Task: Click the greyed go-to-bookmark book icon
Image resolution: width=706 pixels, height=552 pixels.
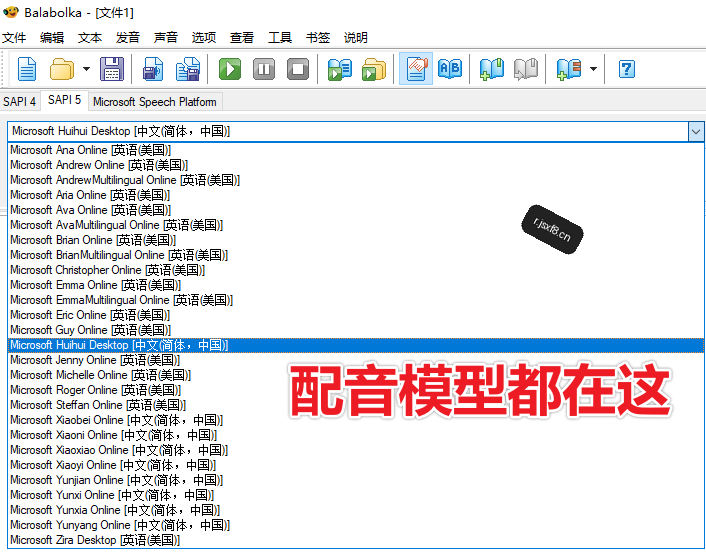Action: [x=526, y=69]
